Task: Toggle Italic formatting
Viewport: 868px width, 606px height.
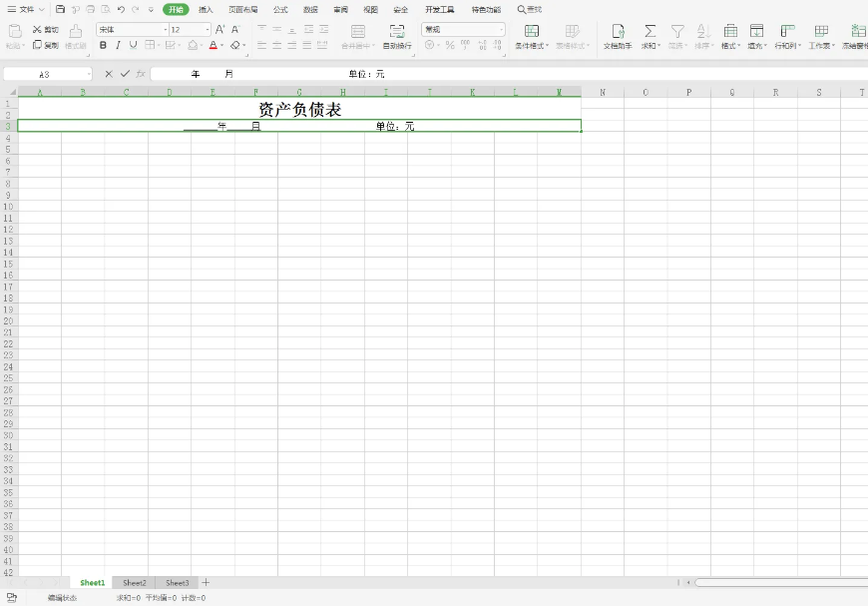Action: pyautogui.click(x=118, y=45)
